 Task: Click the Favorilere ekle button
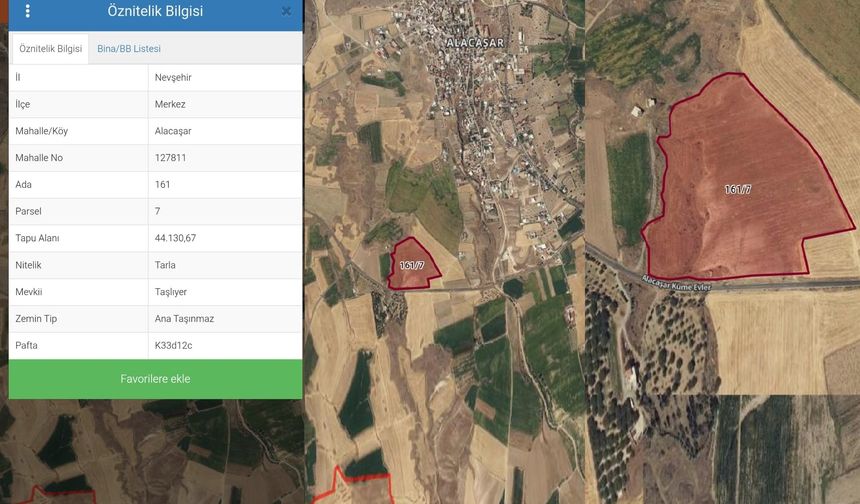155,379
